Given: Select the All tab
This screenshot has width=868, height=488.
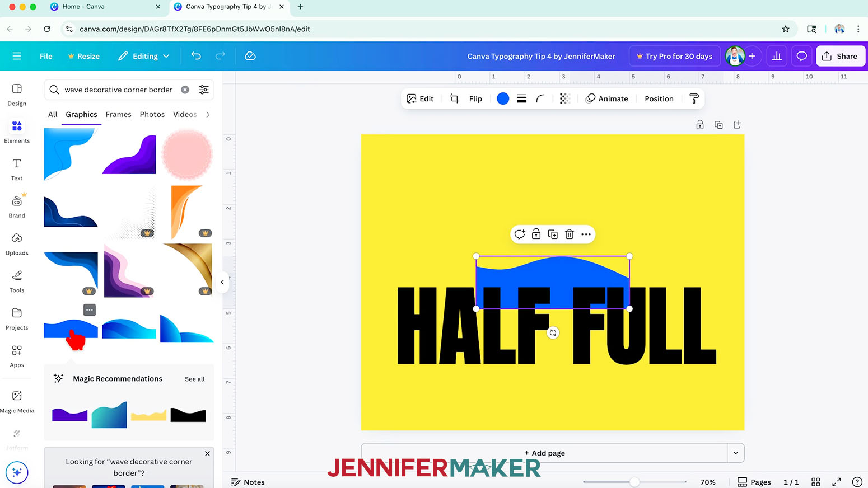Looking at the screenshot, I should [x=53, y=114].
